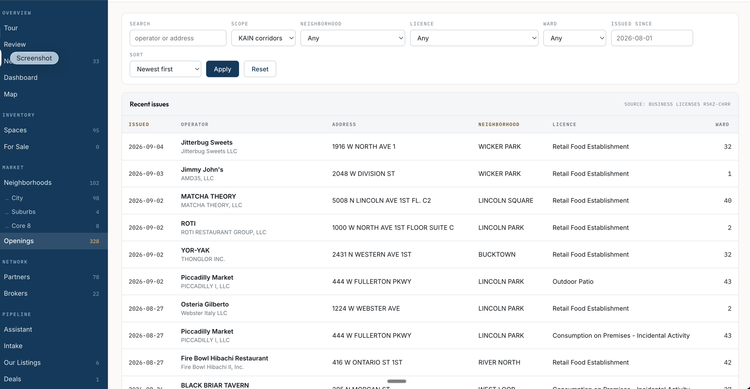Open the Neighborhood filter dropdown

(x=353, y=38)
